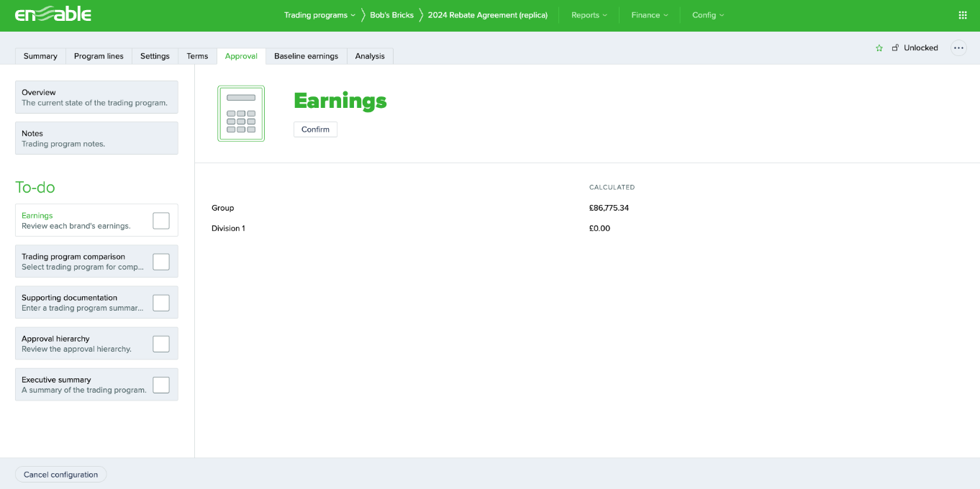Switch to the Program lines tab

(99, 56)
